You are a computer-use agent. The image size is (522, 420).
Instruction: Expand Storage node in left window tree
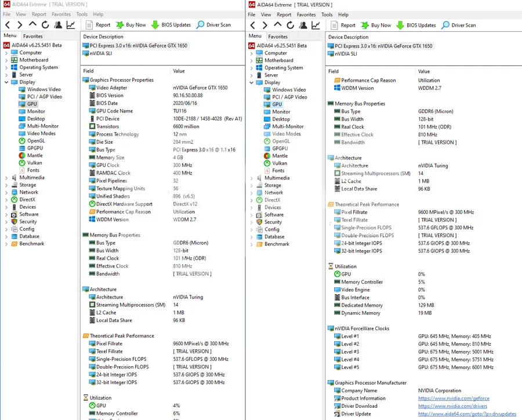(x=6, y=185)
